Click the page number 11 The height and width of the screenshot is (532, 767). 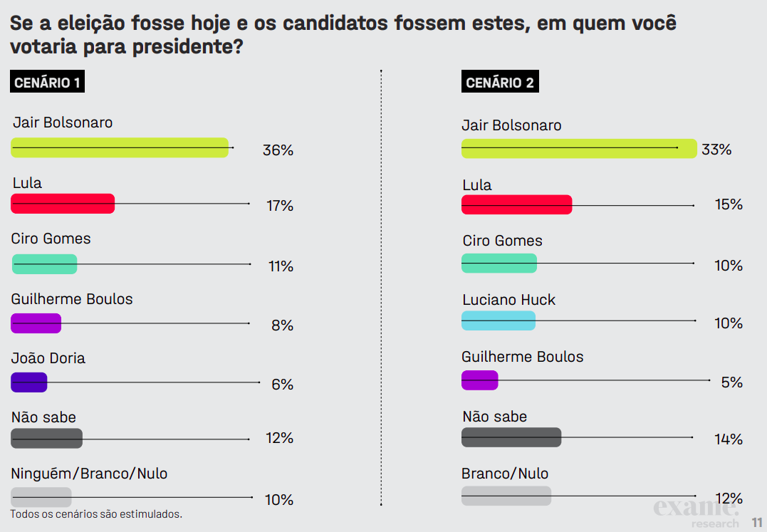(x=757, y=522)
